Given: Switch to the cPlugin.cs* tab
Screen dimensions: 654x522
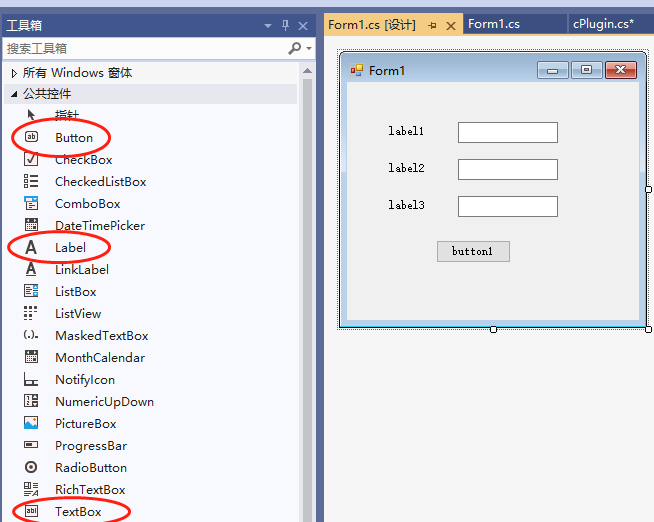Looking at the screenshot, I should coord(603,24).
